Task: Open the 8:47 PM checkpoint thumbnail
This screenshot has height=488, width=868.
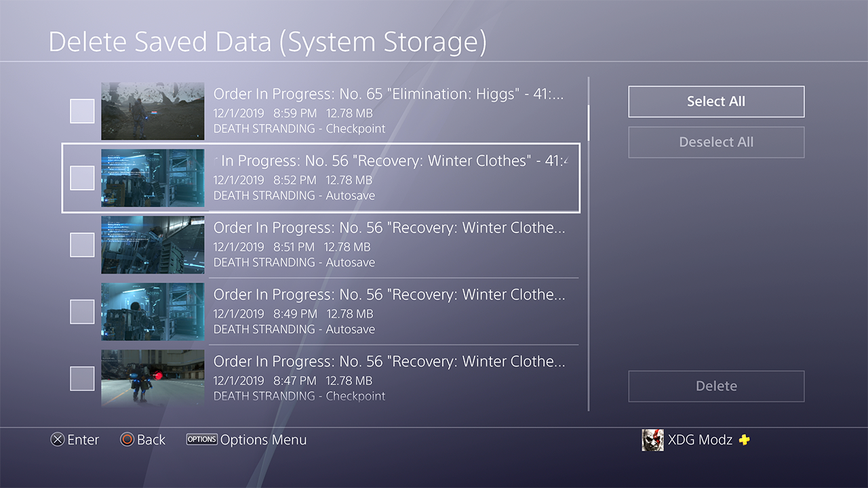Action: 153,378
